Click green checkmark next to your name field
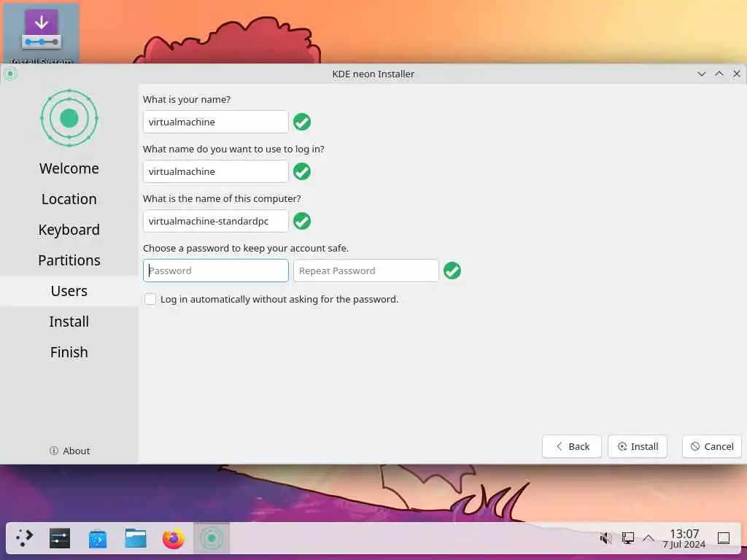Viewport: 747px width, 560px height. [302, 122]
